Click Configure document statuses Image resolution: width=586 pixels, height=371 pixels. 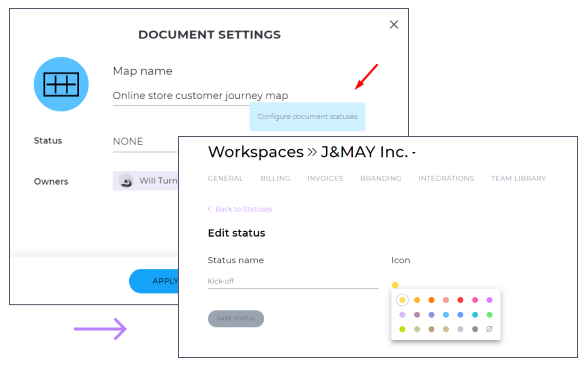(x=307, y=117)
